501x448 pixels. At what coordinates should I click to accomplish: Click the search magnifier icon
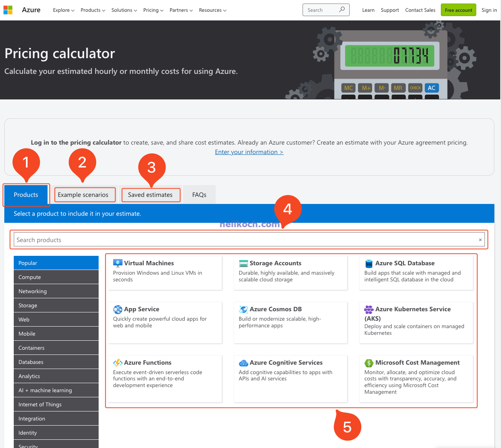(342, 9)
